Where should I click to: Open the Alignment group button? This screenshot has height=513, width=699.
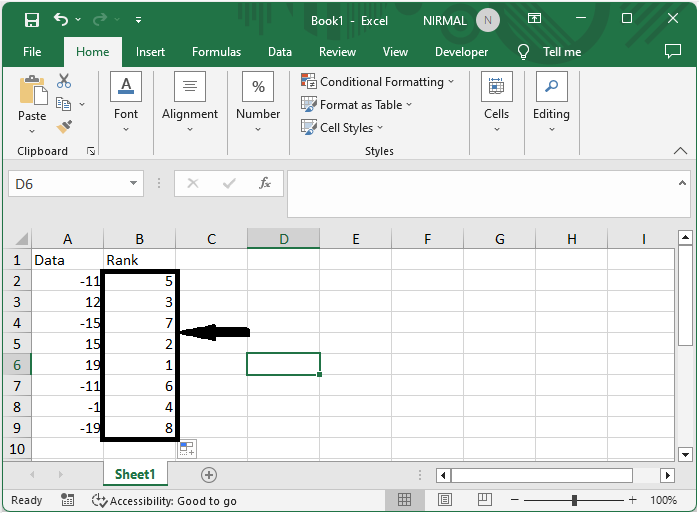[190, 103]
